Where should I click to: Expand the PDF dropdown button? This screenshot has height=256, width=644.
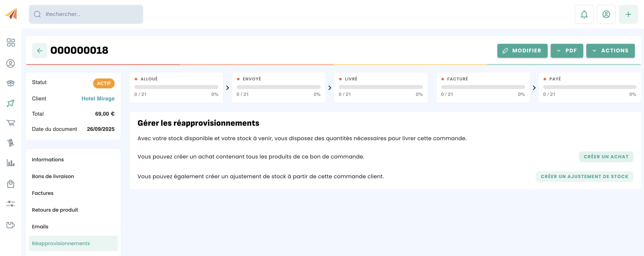point(566,50)
